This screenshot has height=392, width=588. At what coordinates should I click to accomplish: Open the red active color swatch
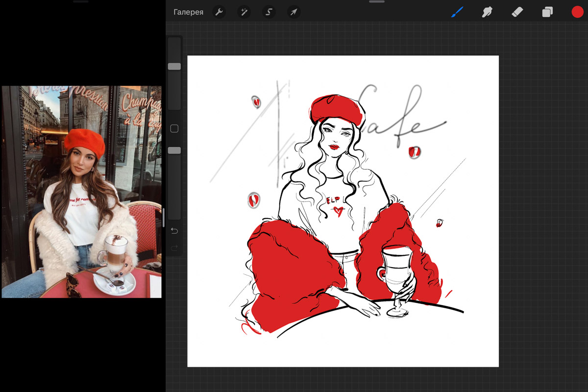tap(577, 12)
